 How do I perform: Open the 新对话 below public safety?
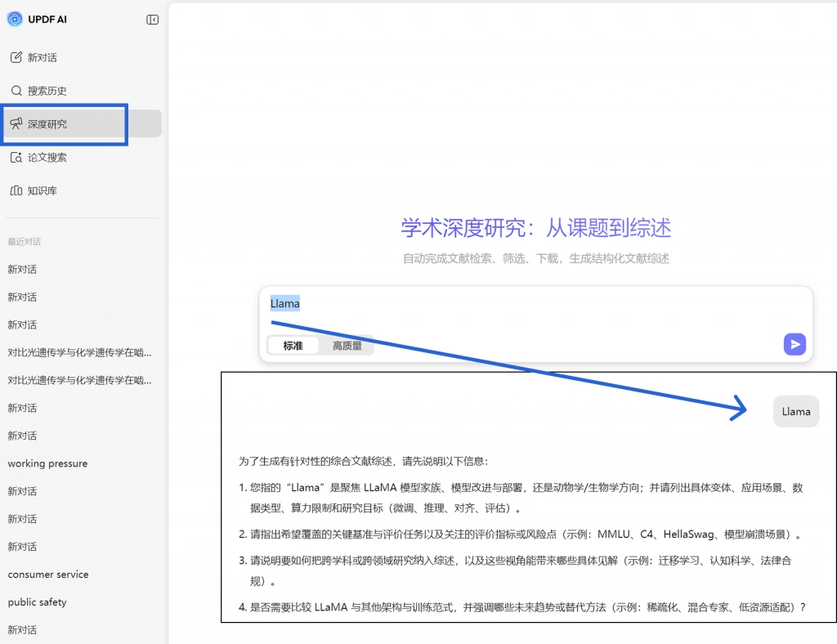click(x=22, y=629)
